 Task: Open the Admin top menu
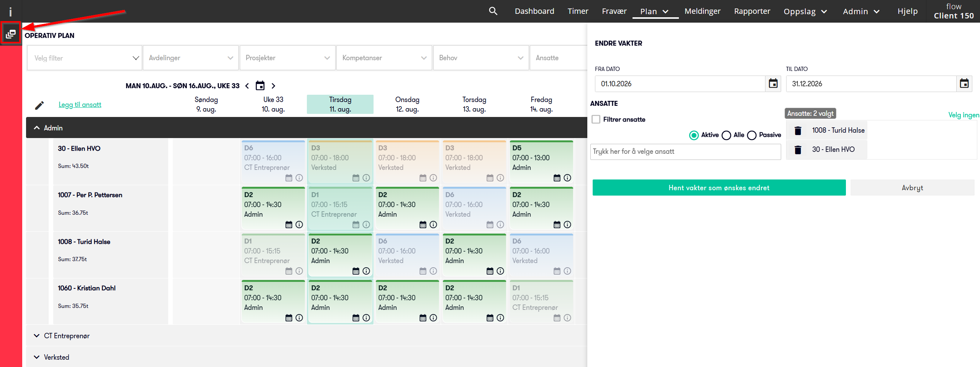pyautogui.click(x=861, y=12)
